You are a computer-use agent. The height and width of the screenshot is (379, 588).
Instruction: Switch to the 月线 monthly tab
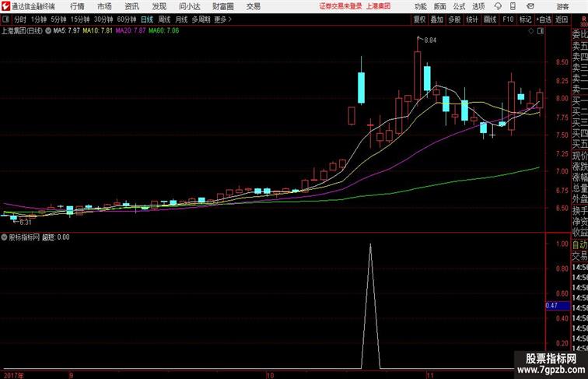click(181, 19)
